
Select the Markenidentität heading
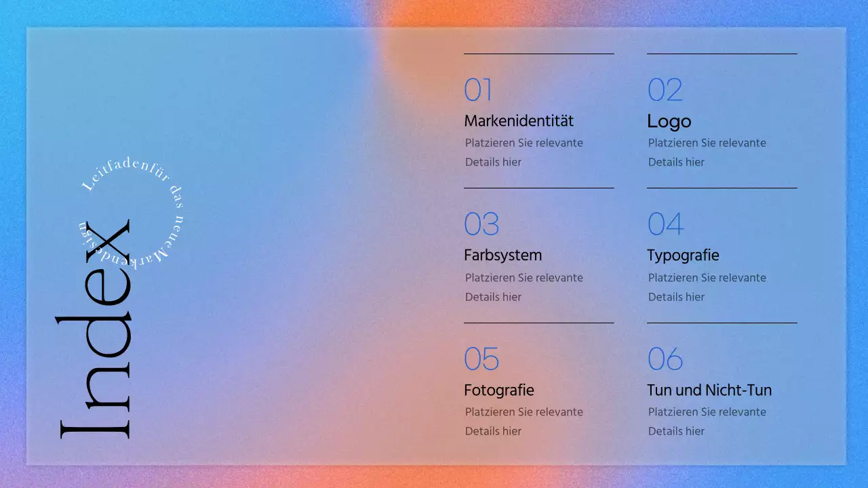pos(519,121)
